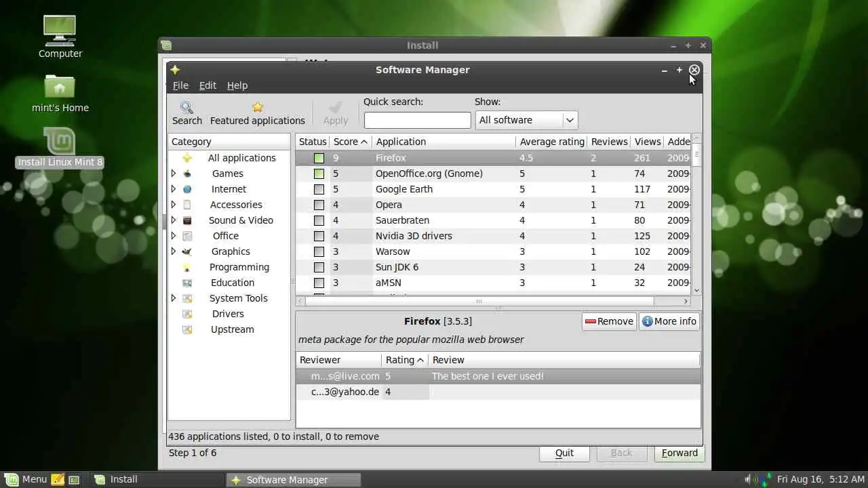This screenshot has height=488, width=868.
Task: Toggle the Nvidia 3D drivers status checkbox
Action: click(319, 236)
